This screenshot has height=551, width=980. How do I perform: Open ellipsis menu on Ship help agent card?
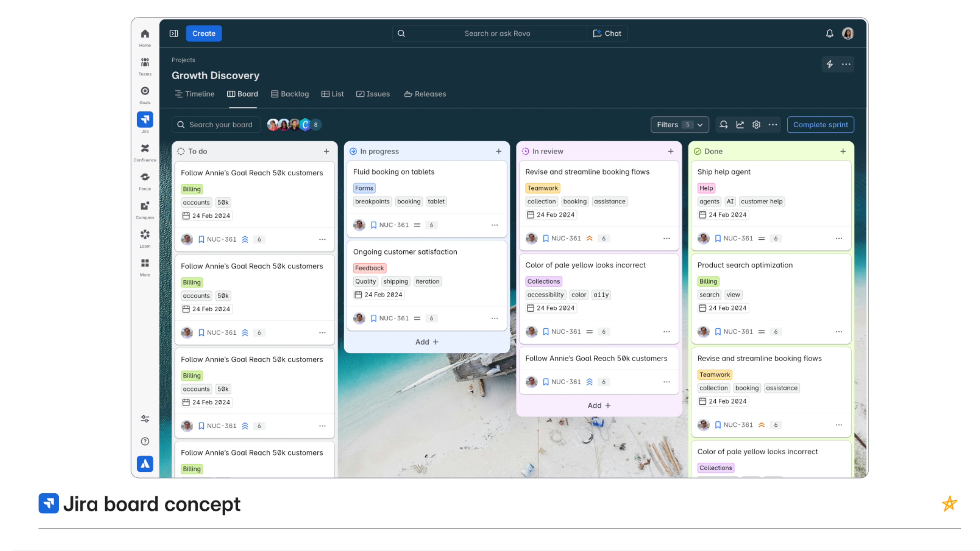[x=839, y=238]
